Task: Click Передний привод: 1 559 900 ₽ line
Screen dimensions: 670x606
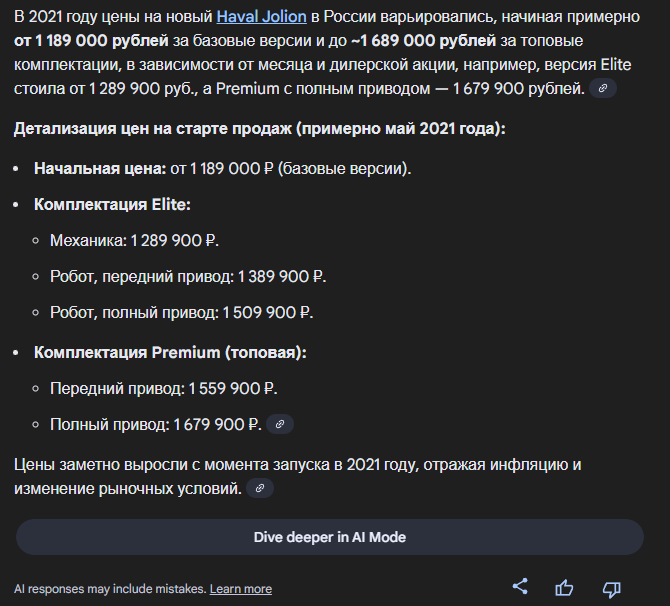Action: tap(164, 388)
